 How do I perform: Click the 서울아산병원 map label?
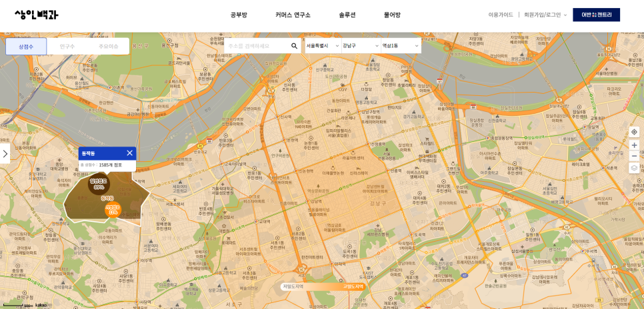(606, 73)
